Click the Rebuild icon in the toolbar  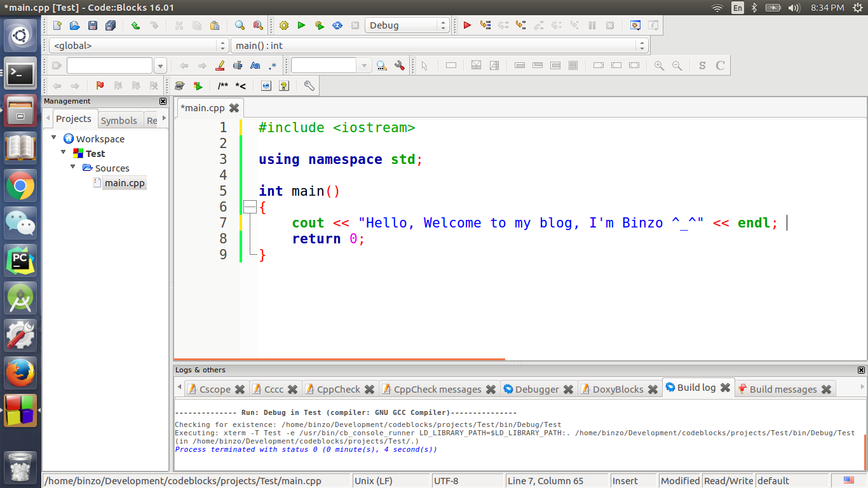point(337,25)
